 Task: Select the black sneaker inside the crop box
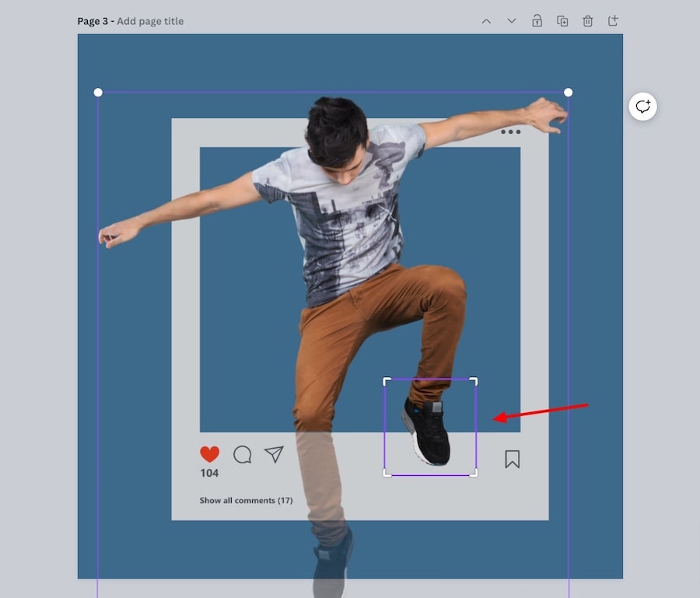click(x=425, y=431)
